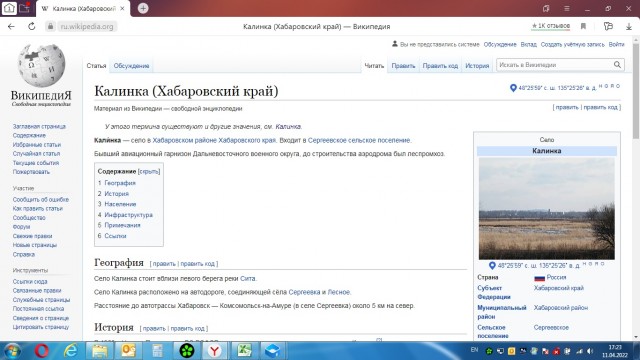Go back to previous page
Screen dimensions: 640x360
click(x=11, y=27)
